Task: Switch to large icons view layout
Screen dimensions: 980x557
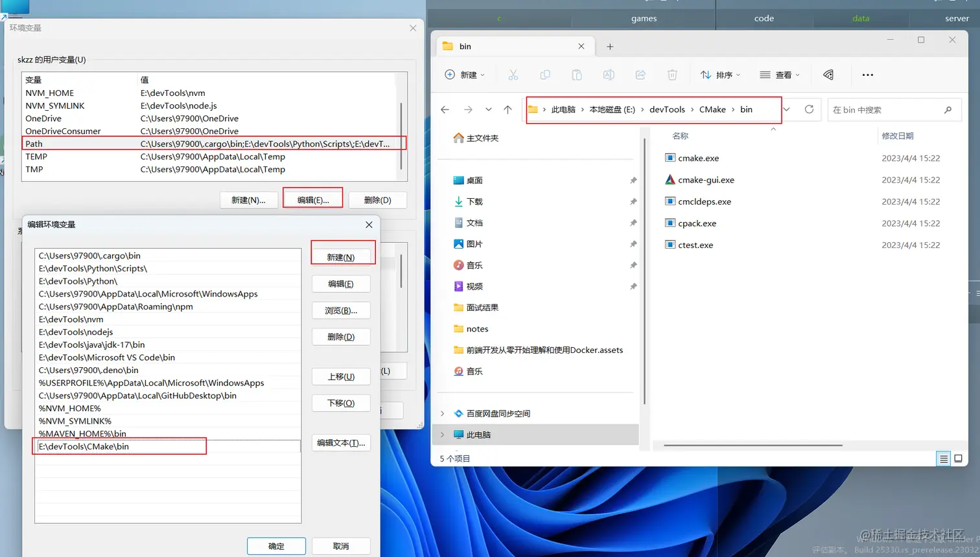Action: click(958, 459)
